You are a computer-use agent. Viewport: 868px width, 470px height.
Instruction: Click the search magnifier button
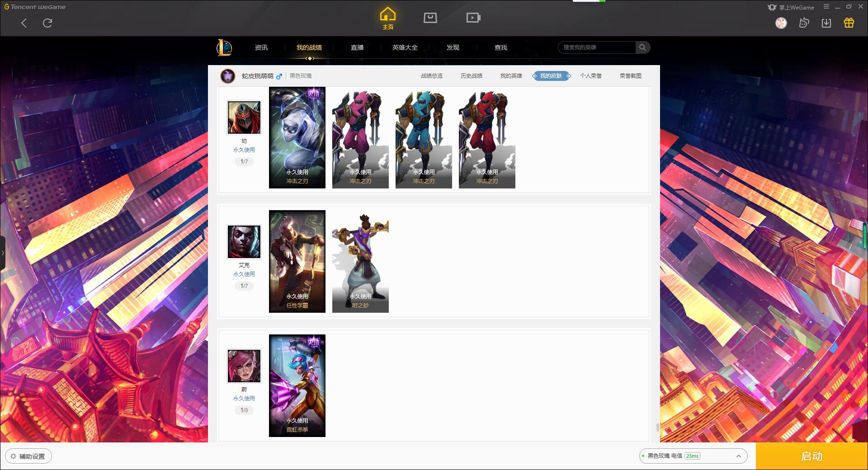642,47
